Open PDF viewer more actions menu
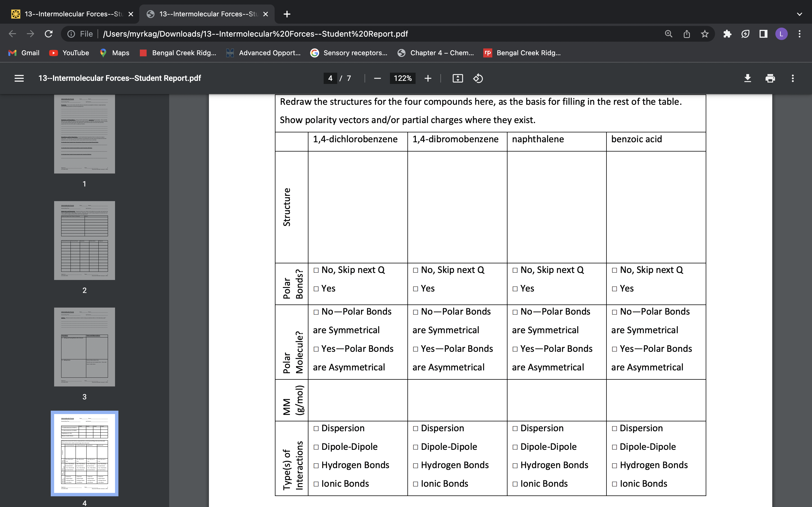The width and height of the screenshot is (812, 507). point(793,78)
